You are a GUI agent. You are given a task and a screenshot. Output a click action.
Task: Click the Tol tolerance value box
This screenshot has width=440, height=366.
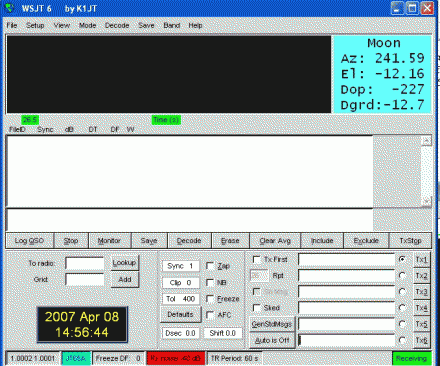181,299
